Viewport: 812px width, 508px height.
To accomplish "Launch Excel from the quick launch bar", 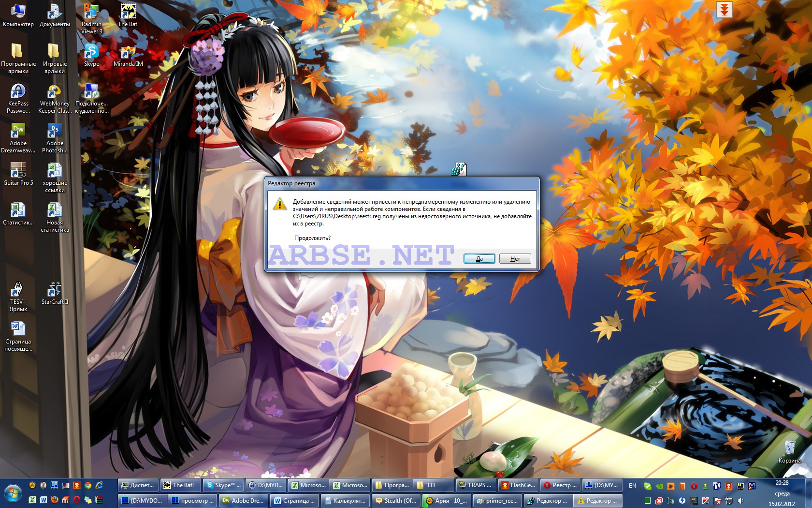I will coord(32,500).
